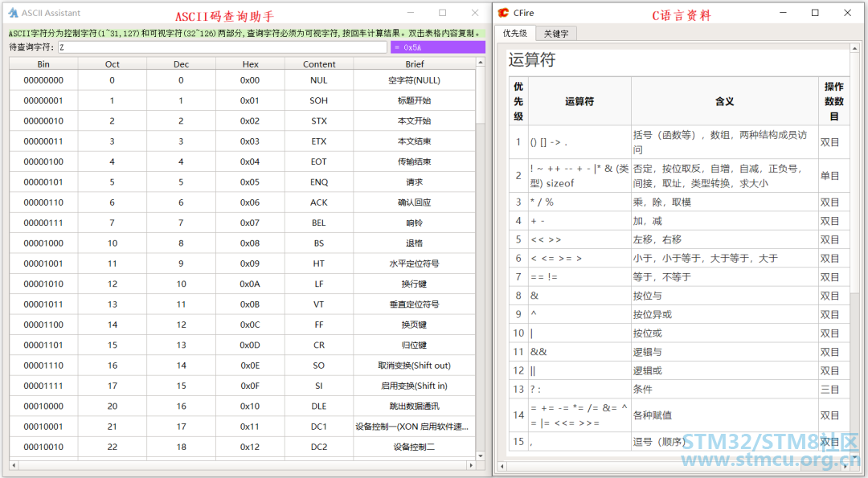This screenshot has width=868, height=478.
Task: Click the 启用变换(Shift in) cell
Action: point(415,386)
